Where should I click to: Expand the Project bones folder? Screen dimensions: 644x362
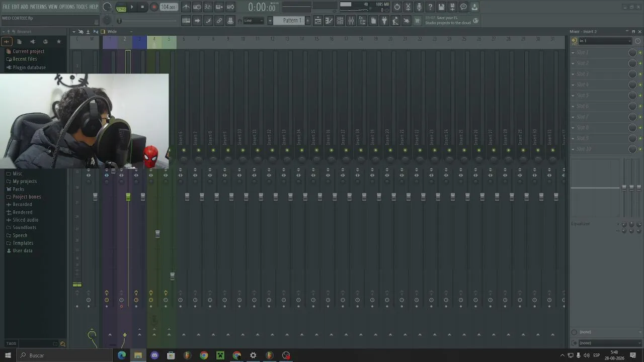pos(24,197)
